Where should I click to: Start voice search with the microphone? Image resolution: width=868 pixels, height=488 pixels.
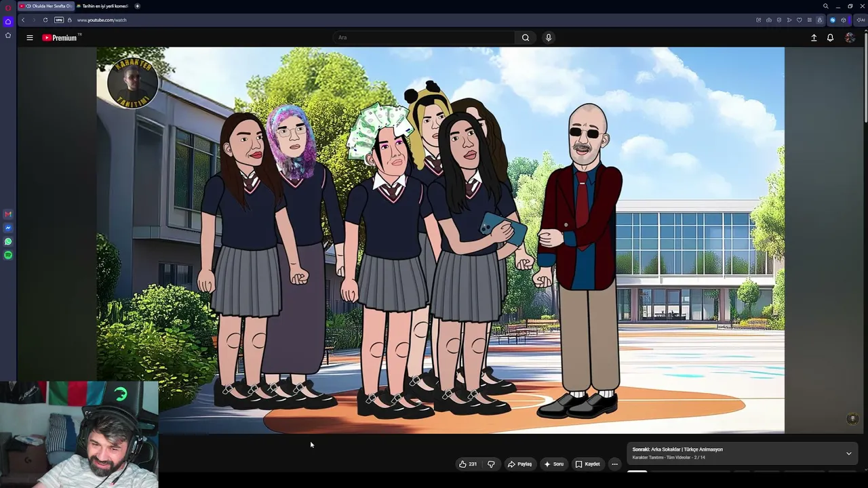coord(549,38)
